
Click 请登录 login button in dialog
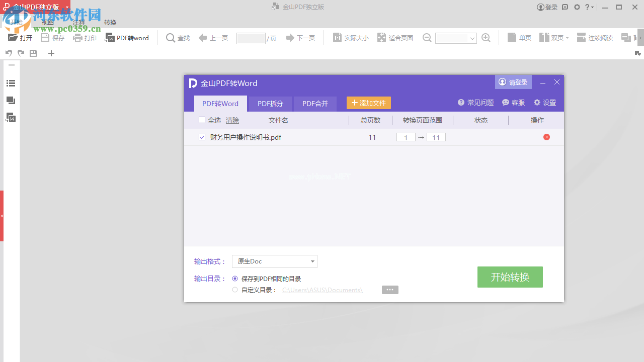pyautogui.click(x=513, y=82)
